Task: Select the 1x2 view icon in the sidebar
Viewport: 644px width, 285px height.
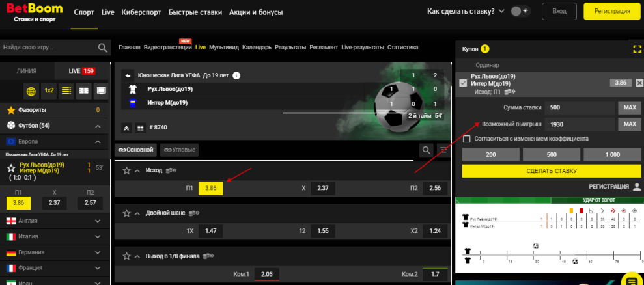Action: coord(49,90)
